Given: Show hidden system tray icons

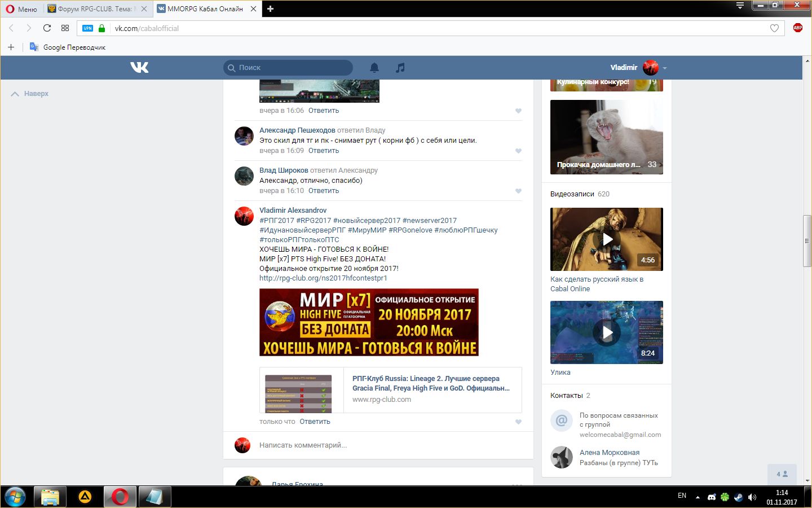Looking at the screenshot, I should coord(698,497).
